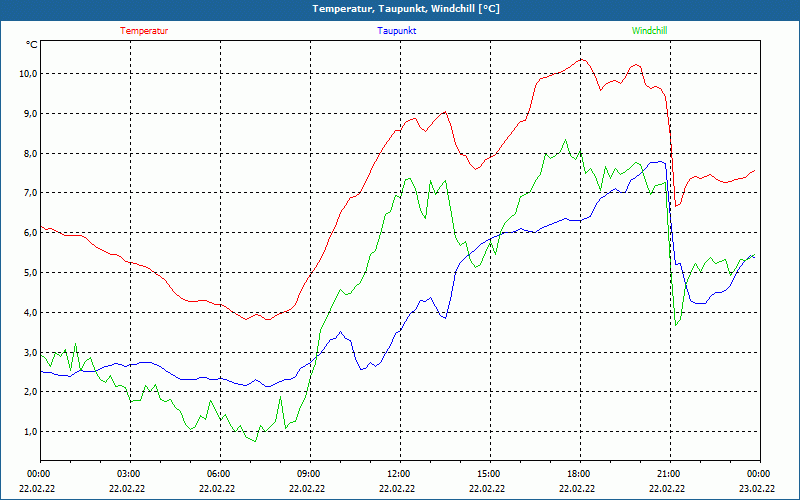This screenshot has width=800, height=500.
Task: Click the red temperature peak near 18:00
Action: tap(581, 60)
